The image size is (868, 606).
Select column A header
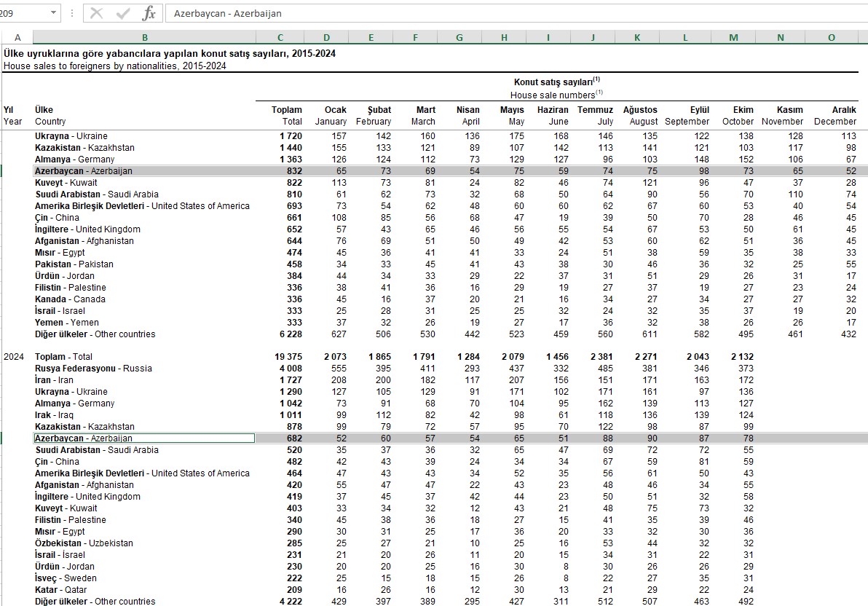point(17,38)
